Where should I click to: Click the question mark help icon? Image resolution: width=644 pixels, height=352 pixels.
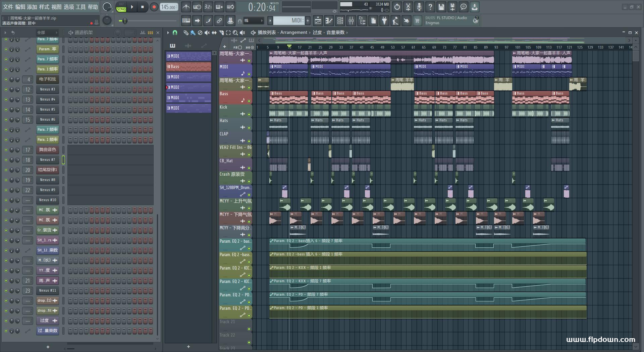[x=430, y=7]
